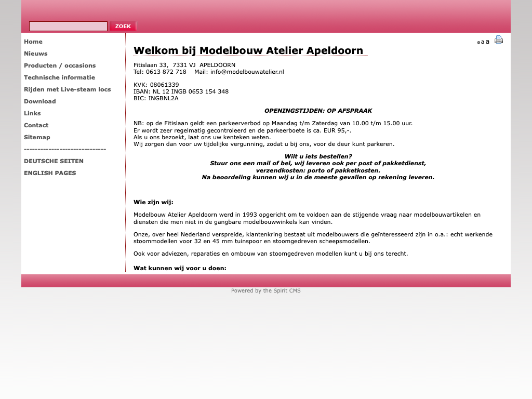Viewport: 532px width, 399px height.
Task: Select the smallest font size 'a'
Action: click(x=478, y=43)
